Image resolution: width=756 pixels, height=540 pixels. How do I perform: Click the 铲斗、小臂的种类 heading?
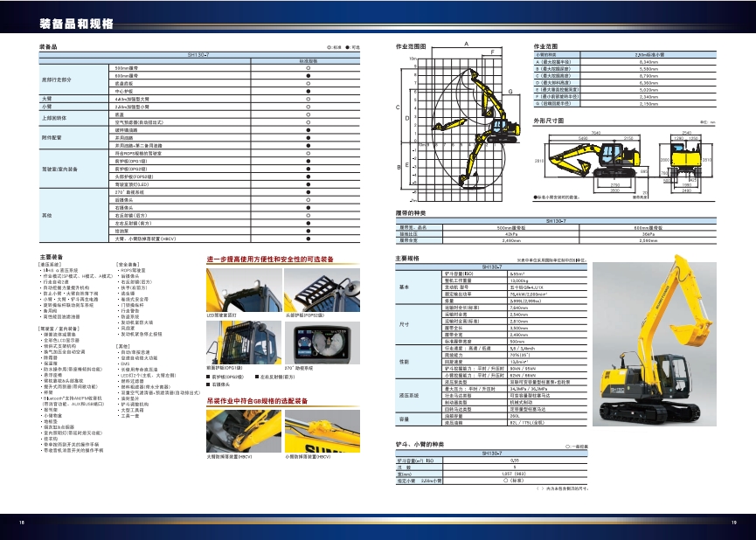pos(420,444)
